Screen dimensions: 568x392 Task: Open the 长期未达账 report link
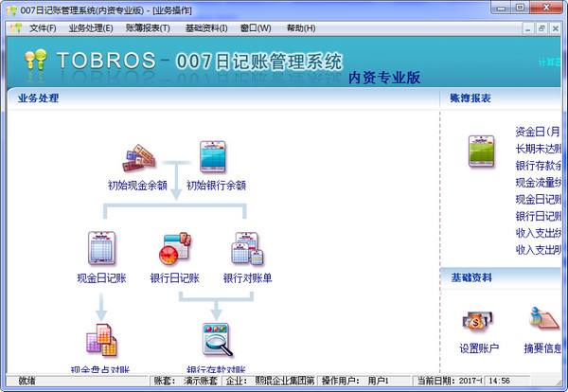click(539, 149)
